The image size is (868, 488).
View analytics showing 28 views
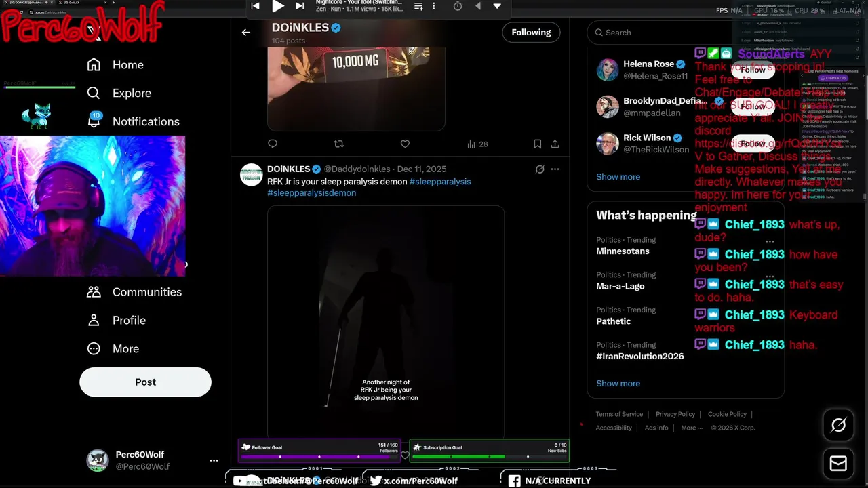pos(477,144)
